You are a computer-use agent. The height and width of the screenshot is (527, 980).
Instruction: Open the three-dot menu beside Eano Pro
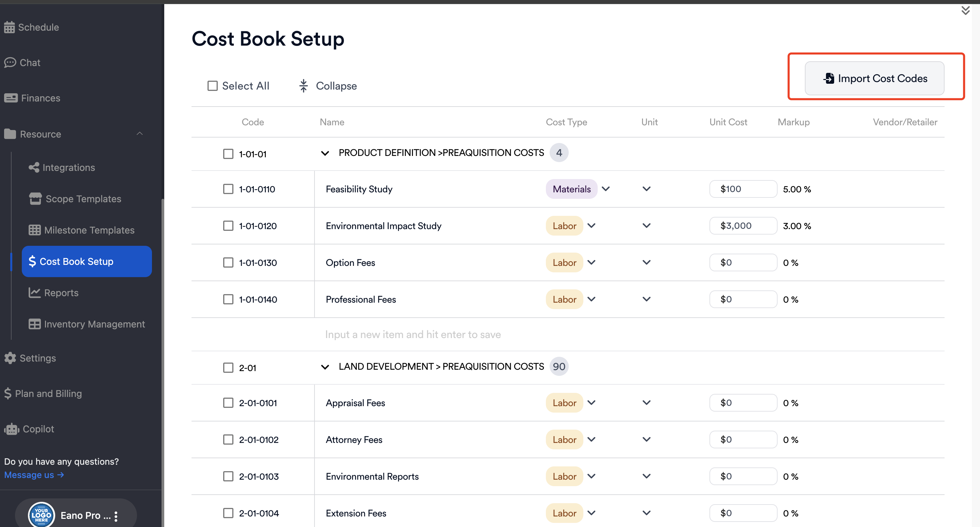click(x=116, y=516)
